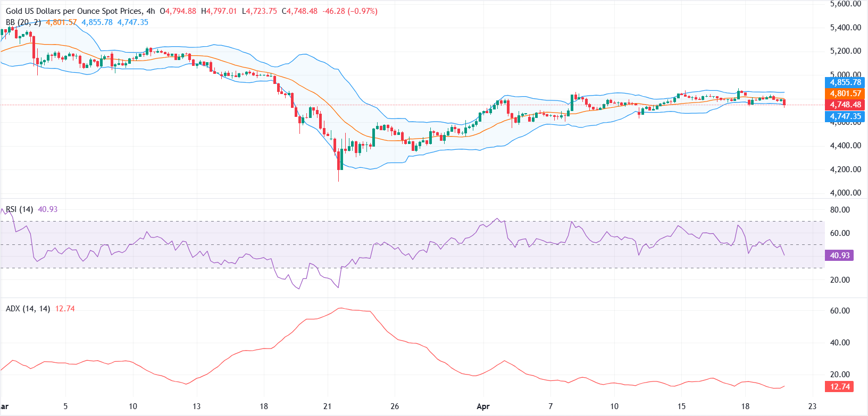868x416 pixels.
Task: Click the 40.00 level on the ADX scale
Action: click(840, 343)
